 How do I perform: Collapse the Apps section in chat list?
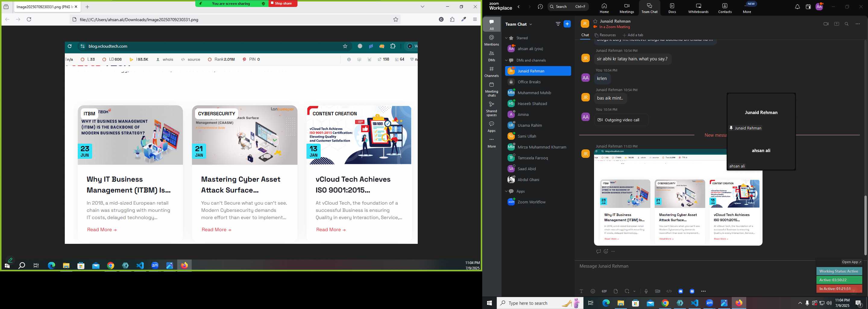point(506,191)
